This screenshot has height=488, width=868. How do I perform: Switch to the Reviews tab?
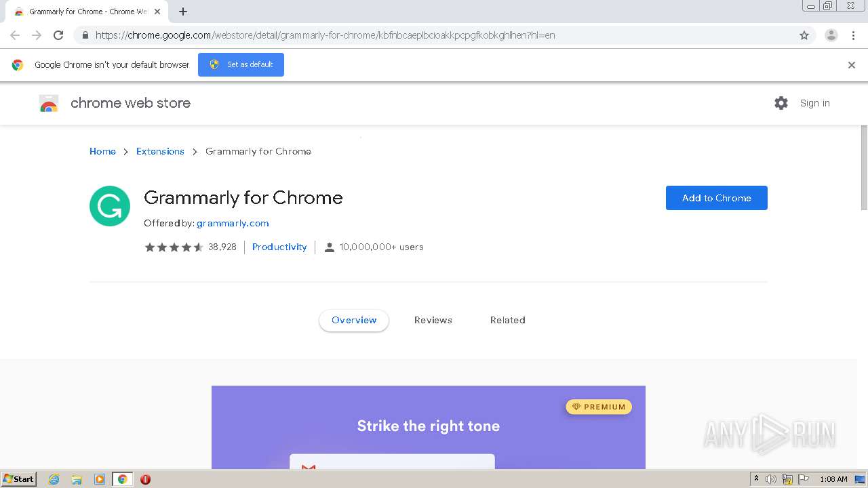[433, 320]
